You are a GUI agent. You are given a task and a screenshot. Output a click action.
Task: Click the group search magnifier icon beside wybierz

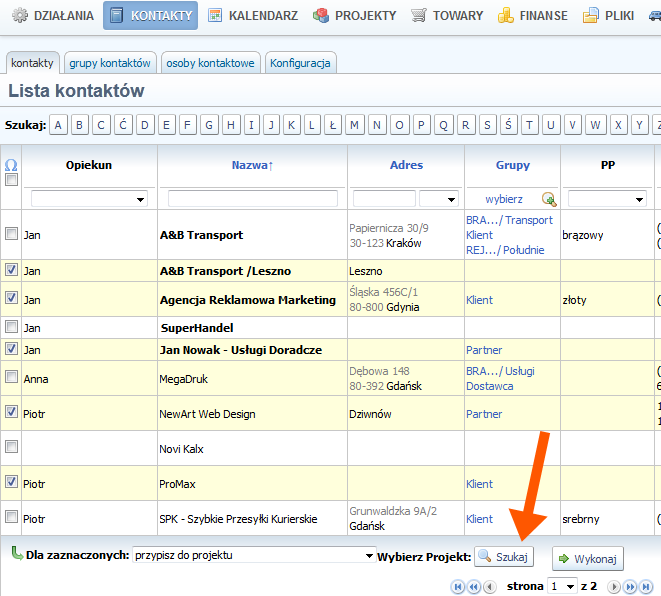[548, 199]
